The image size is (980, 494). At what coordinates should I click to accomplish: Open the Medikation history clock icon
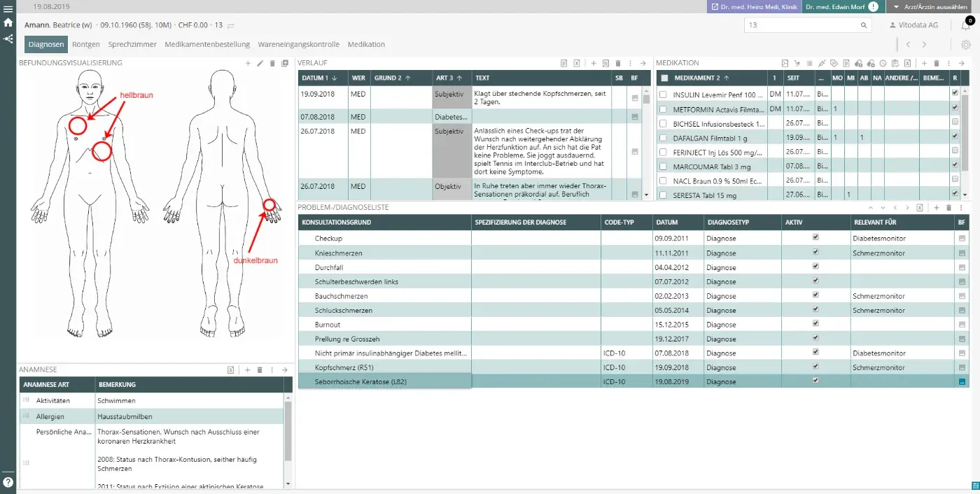click(883, 63)
